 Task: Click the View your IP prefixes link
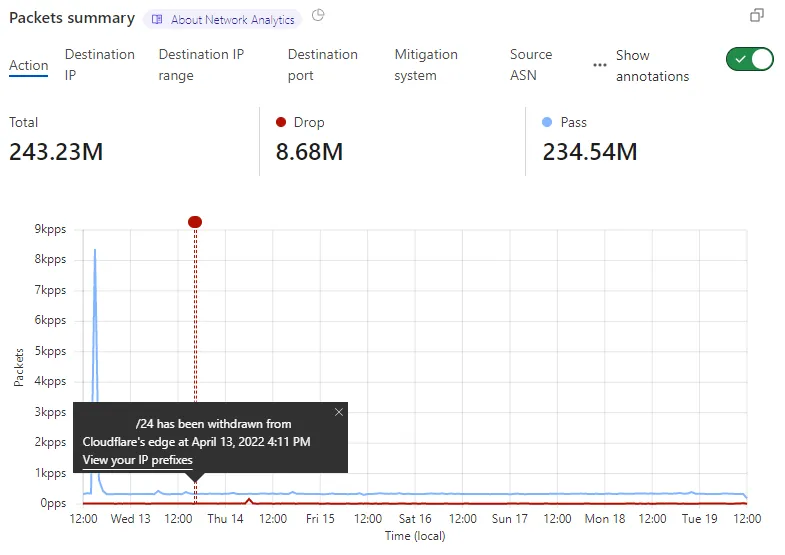pyautogui.click(x=138, y=460)
